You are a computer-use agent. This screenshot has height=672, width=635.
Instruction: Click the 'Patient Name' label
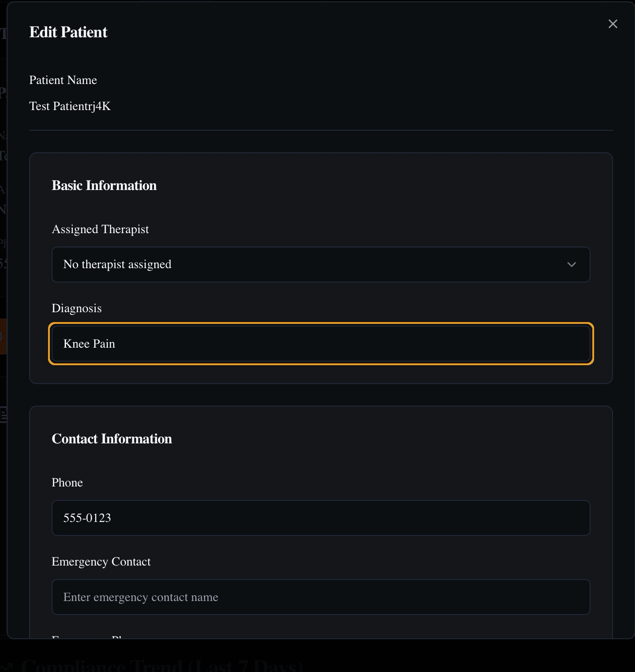point(63,80)
